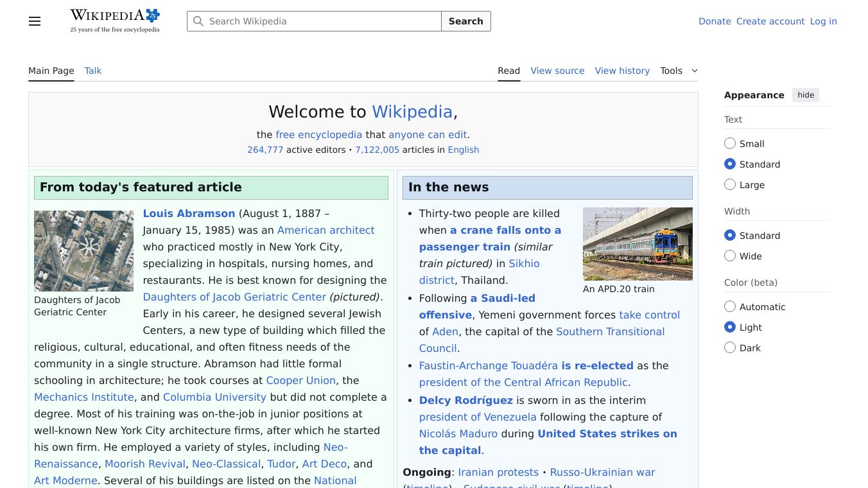
Task: Open the Daughters of Jacob Geriatric Center thumbnail
Action: click(x=83, y=251)
